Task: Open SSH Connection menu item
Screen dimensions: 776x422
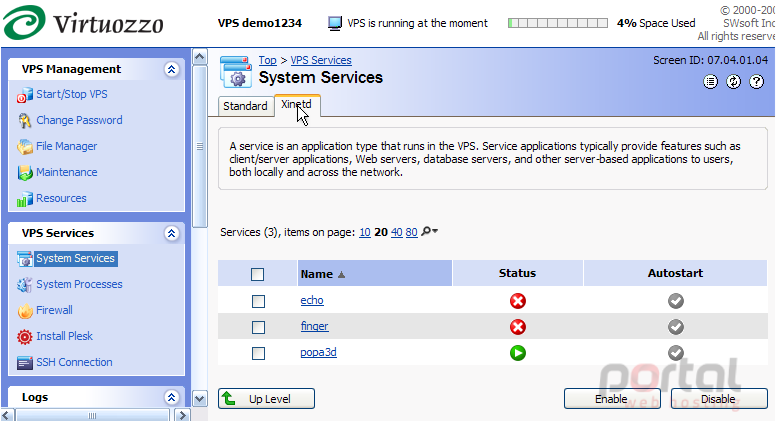Action: [74, 362]
